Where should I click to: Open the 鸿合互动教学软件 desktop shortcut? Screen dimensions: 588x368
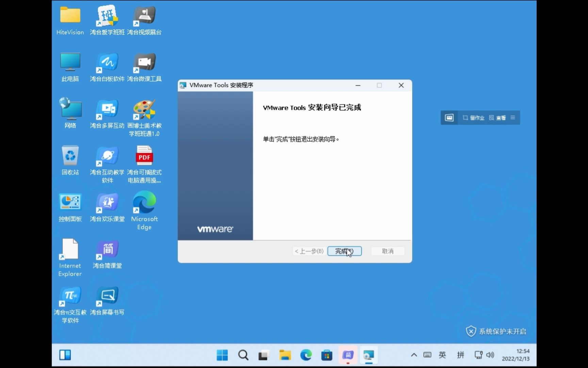107,165
